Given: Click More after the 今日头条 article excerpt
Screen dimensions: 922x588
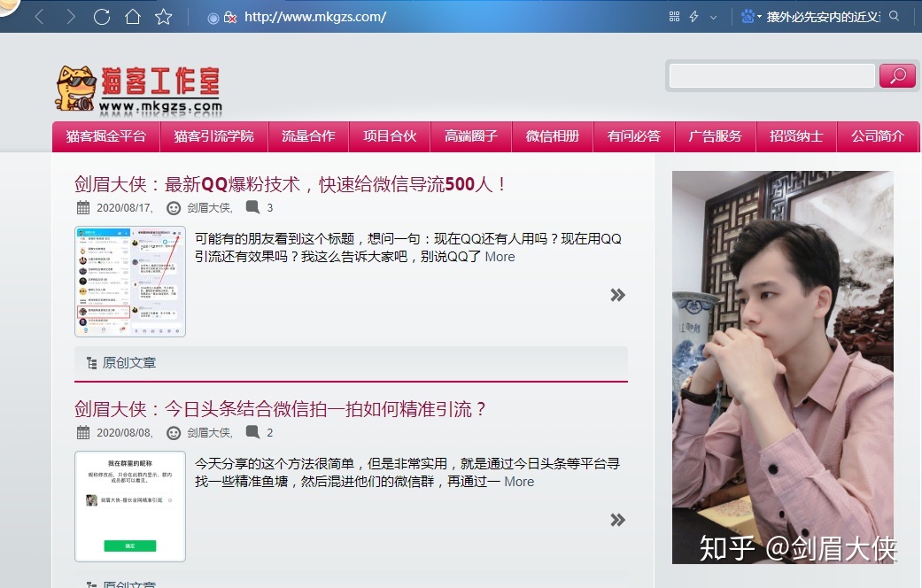Looking at the screenshot, I should 519,482.
